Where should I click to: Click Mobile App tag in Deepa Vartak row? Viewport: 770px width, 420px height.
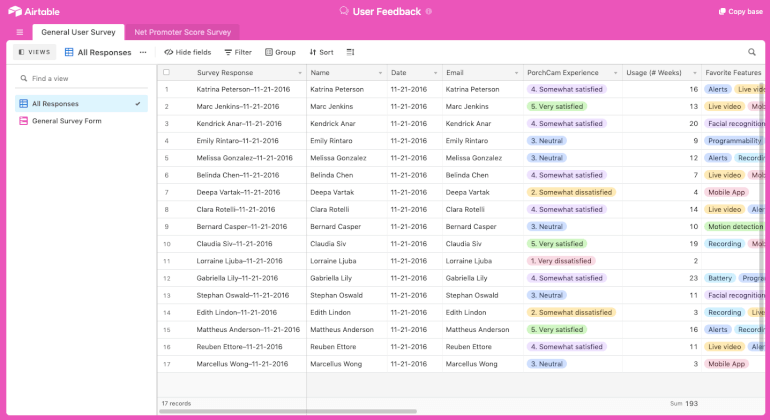point(726,193)
